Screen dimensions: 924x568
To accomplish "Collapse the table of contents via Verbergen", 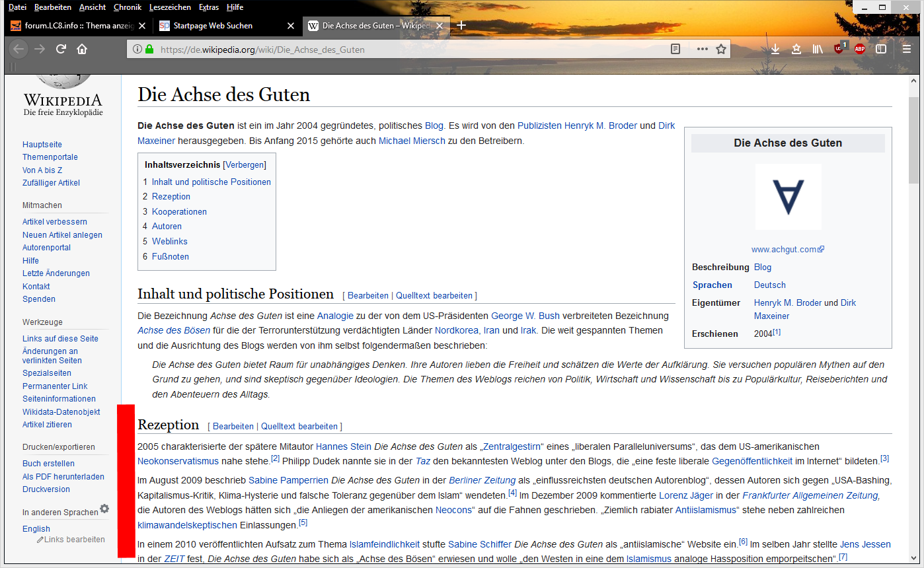I will click(x=245, y=164).
